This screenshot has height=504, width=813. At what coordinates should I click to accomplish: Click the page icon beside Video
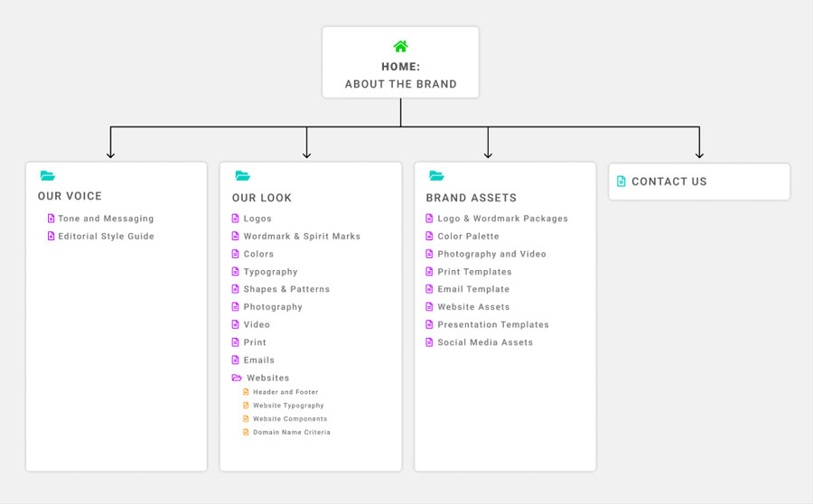click(236, 324)
